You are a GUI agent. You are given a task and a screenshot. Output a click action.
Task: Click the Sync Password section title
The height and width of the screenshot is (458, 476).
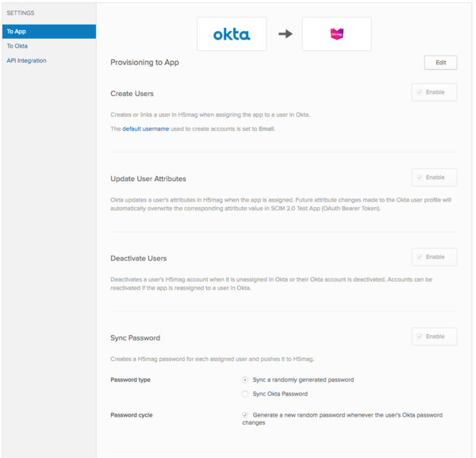click(x=135, y=338)
